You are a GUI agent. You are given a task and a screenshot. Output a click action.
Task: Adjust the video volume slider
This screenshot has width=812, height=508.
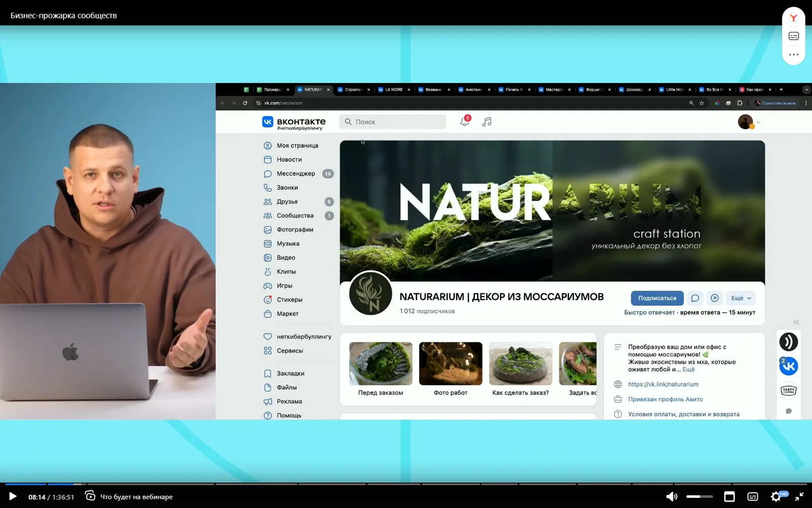point(699,496)
